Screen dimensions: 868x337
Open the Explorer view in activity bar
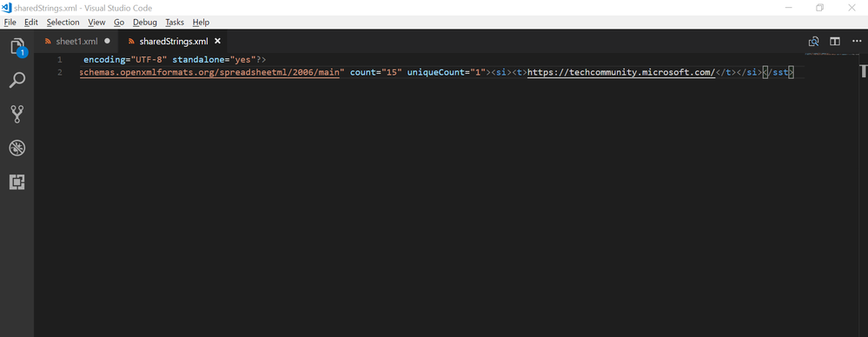click(17, 47)
